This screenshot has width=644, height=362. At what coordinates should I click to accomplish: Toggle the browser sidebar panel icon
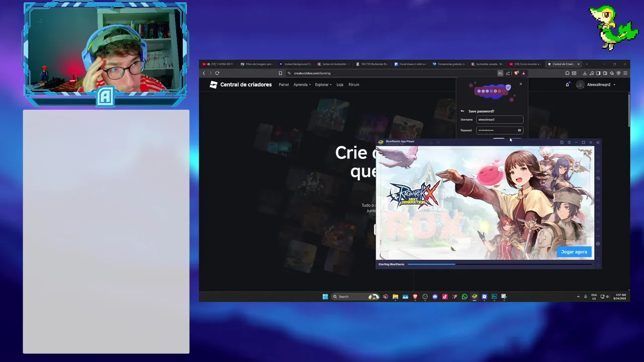(598, 73)
